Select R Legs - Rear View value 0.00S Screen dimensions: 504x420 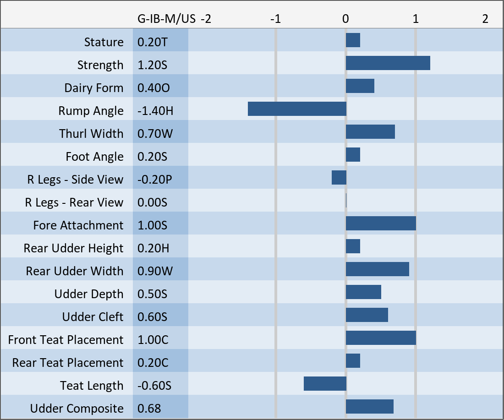tap(153, 202)
